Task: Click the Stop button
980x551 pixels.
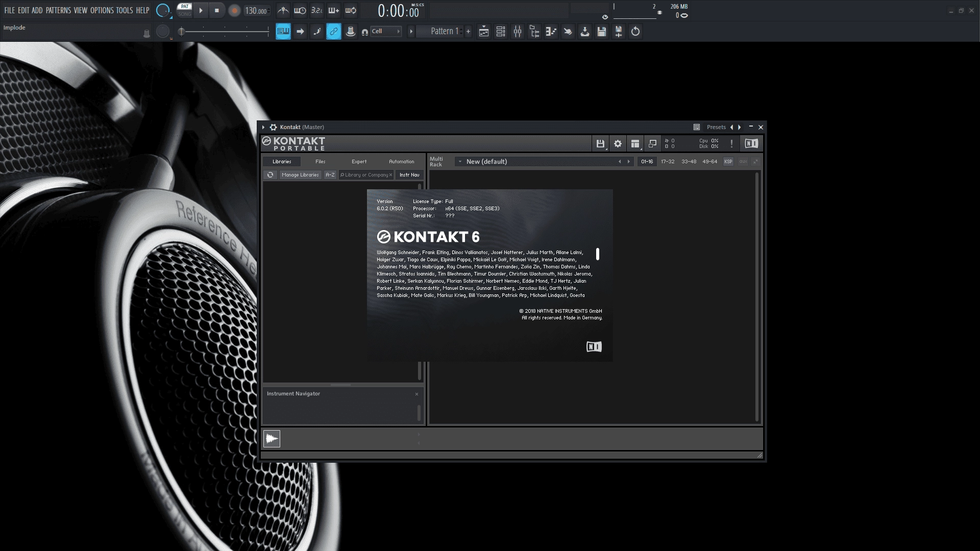Action: pyautogui.click(x=217, y=10)
